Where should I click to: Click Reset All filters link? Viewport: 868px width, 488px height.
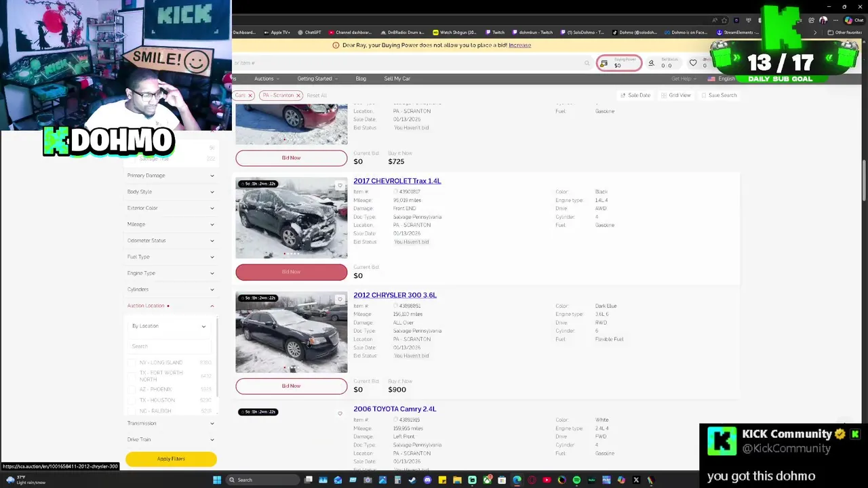[316, 96]
